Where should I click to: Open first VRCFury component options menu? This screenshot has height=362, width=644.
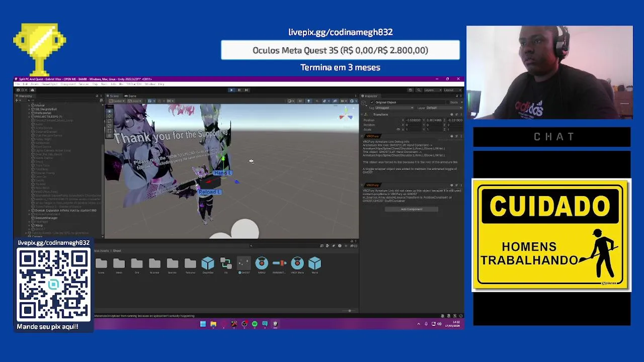coord(461,136)
